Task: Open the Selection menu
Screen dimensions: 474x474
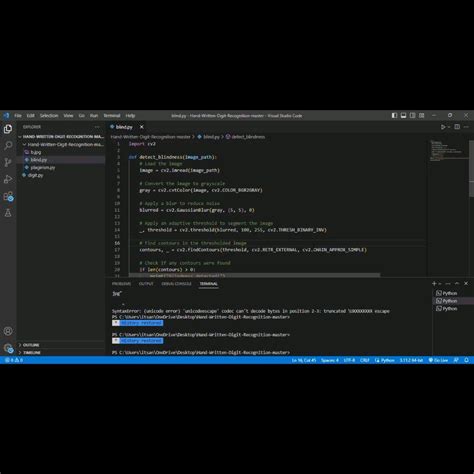Action: (49, 116)
